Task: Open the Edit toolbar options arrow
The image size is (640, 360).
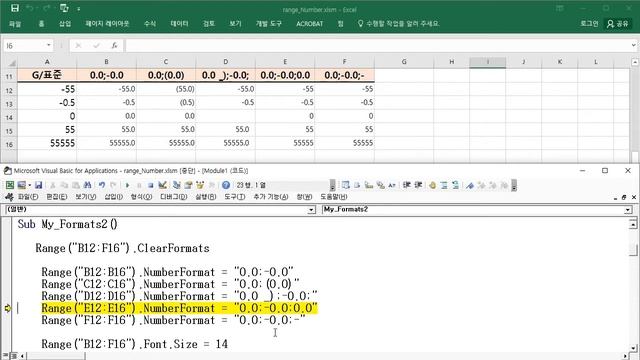Action: (x=514, y=186)
